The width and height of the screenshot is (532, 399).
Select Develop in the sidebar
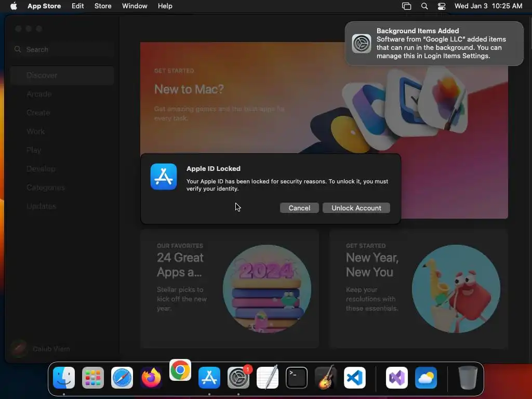[x=62, y=169]
